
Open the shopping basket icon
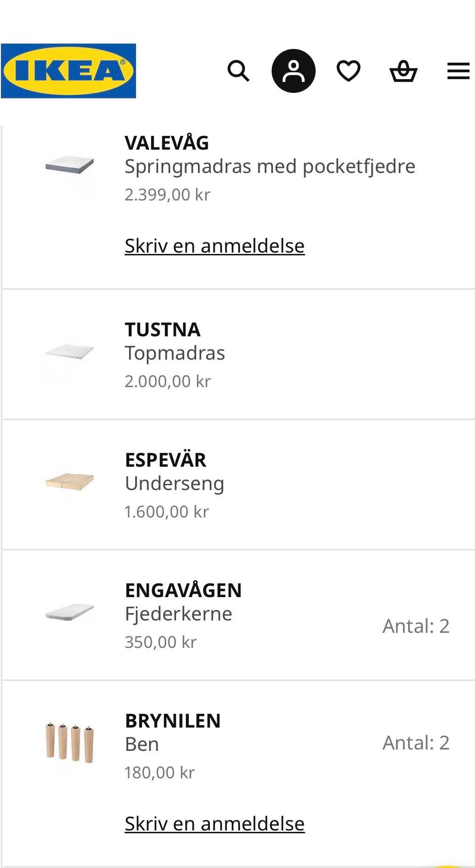(403, 71)
